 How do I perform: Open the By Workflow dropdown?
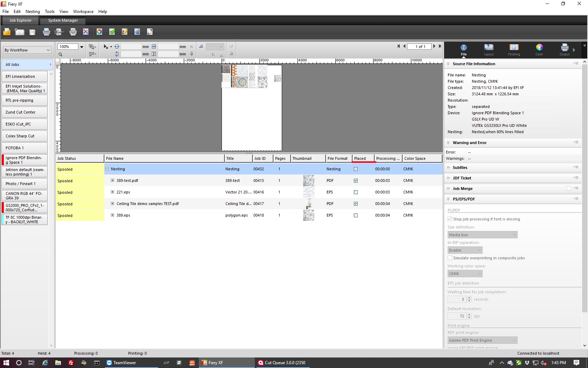coord(27,50)
